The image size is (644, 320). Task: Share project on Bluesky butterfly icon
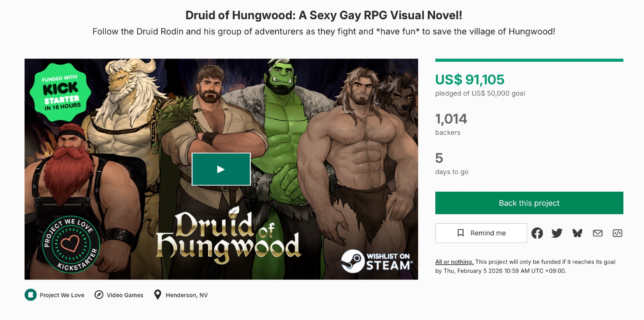point(577,233)
